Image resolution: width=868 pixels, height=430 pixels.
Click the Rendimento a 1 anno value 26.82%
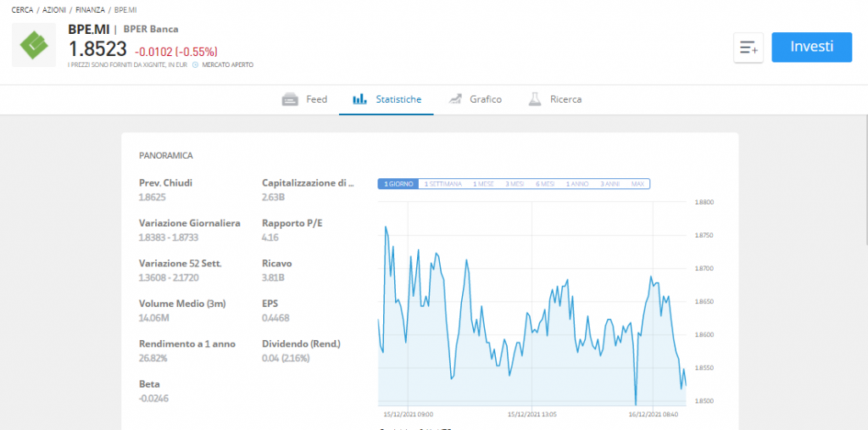coord(153,359)
